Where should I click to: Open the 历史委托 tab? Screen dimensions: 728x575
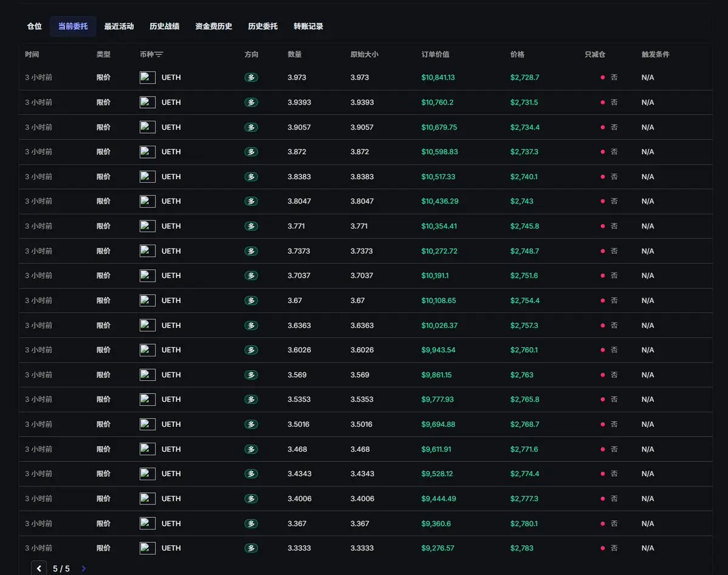coord(263,27)
